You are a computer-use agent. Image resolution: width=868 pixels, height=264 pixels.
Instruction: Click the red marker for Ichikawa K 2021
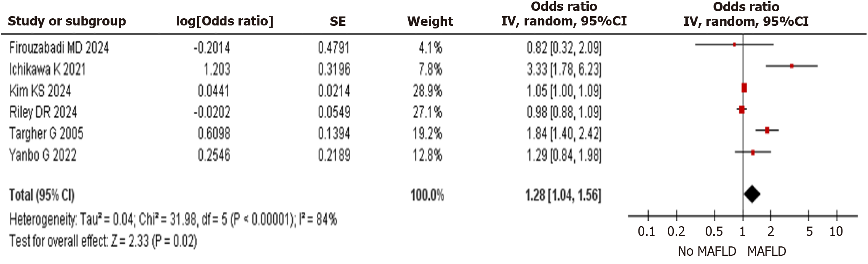point(792,66)
